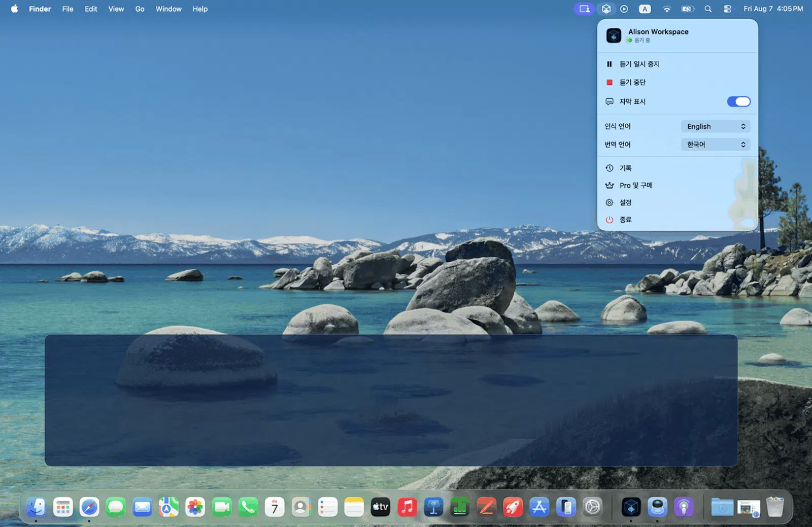Viewport: 812px width, 527px height.
Task: Open Reminders from the Dock
Action: 327,507
